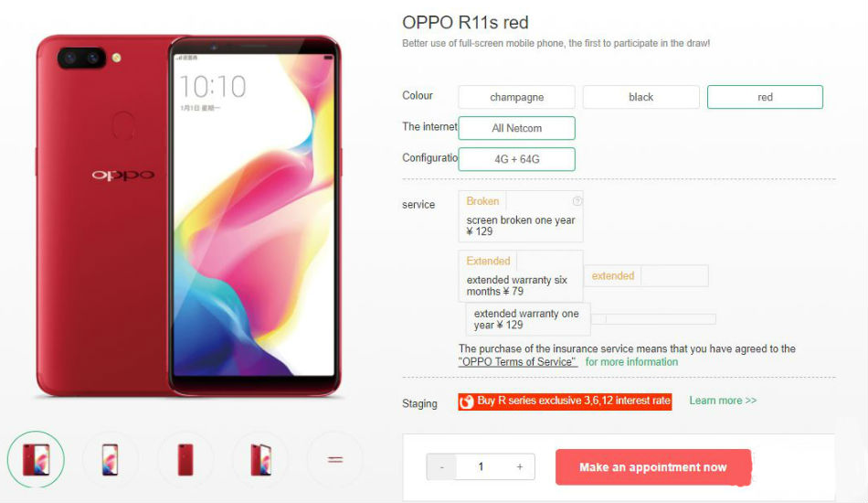Click the quantity input field showing 1
868x503 pixels.
pyautogui.click(x=481, y=467)
